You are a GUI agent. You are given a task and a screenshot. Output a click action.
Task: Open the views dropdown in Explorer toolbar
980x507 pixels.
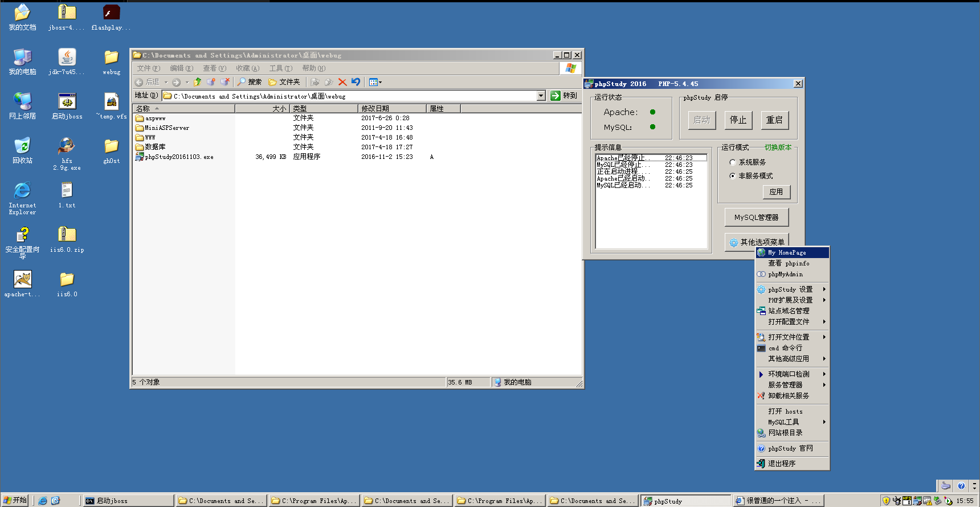(375, 82)
